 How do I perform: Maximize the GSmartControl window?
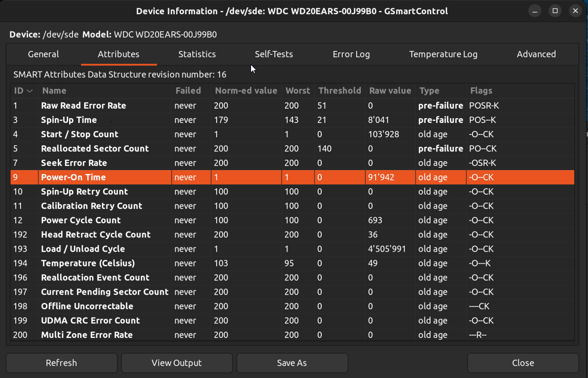(x=555, y=11)
